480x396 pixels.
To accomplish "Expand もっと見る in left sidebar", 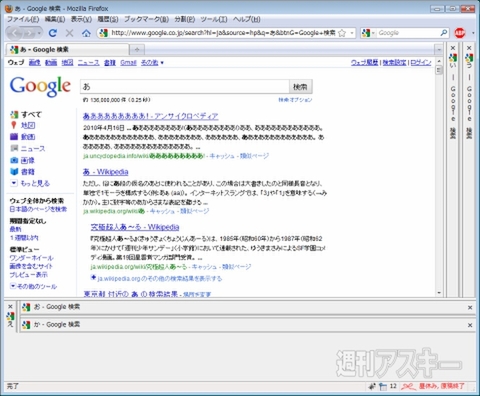I will tap(30, 183).
